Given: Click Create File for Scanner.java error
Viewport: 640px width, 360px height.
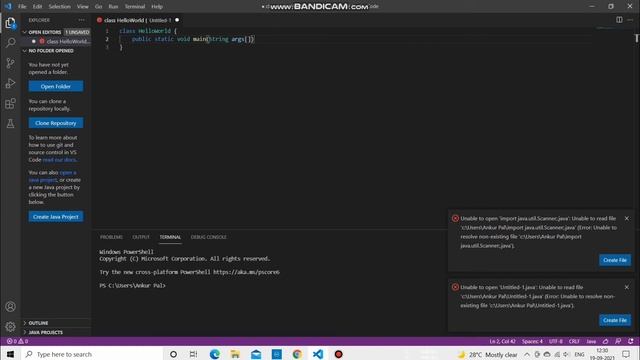Looking at the screenshot, I should (x=615, y=260).
